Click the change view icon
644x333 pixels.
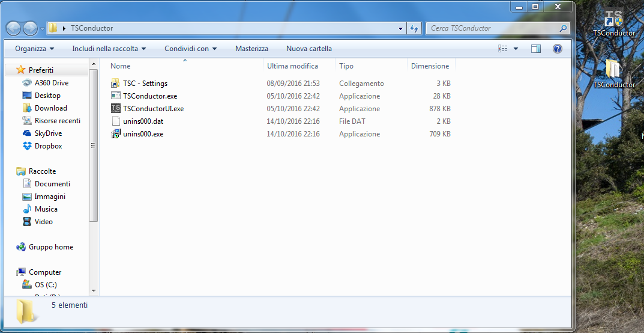coord(503,49)
